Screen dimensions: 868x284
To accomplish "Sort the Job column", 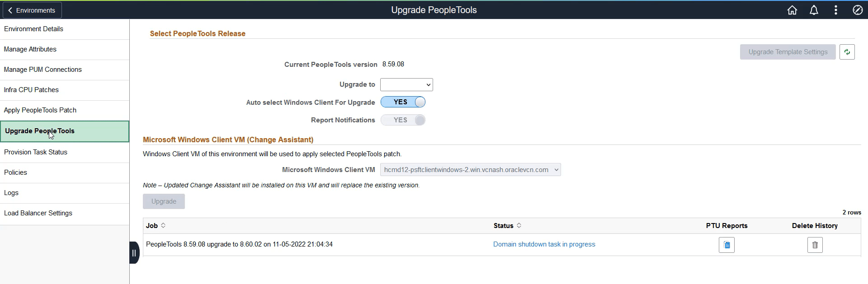I will 162,225.
